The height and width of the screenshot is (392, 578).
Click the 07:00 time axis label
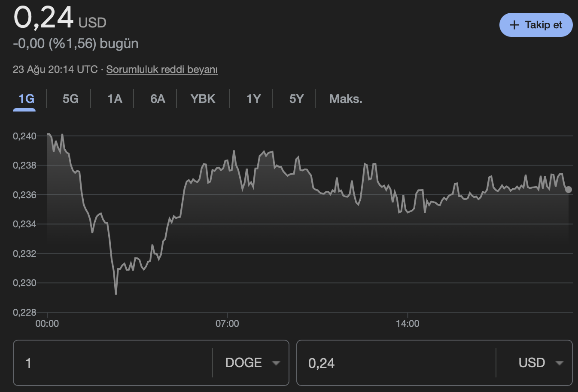click(227, 324)
